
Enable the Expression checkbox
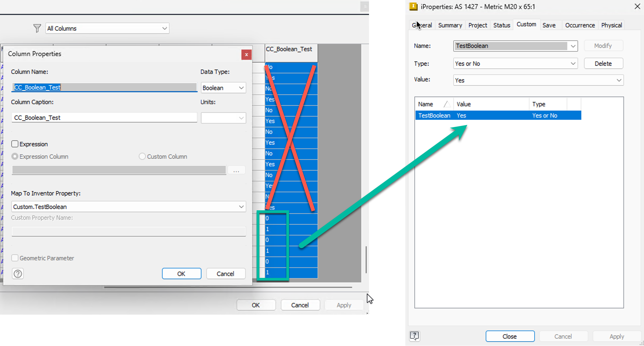click(x=15, y=144)
